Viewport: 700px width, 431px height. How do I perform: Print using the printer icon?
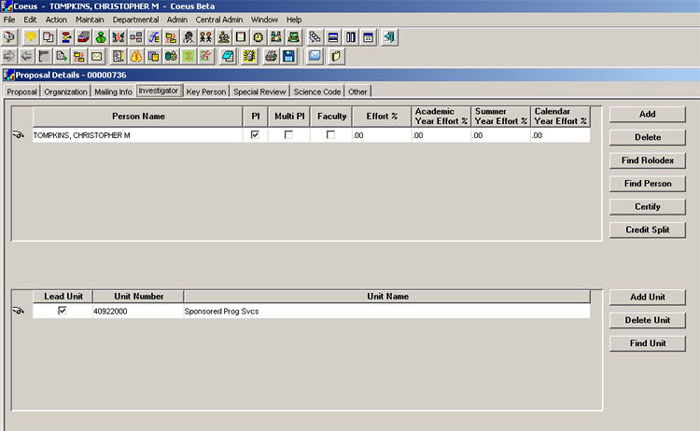(271, 56)
